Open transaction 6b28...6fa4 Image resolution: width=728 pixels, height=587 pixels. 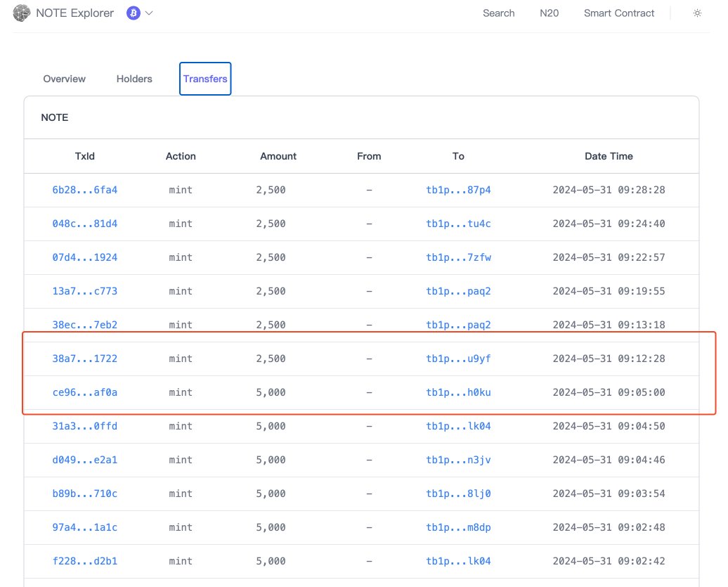(84, 190)
